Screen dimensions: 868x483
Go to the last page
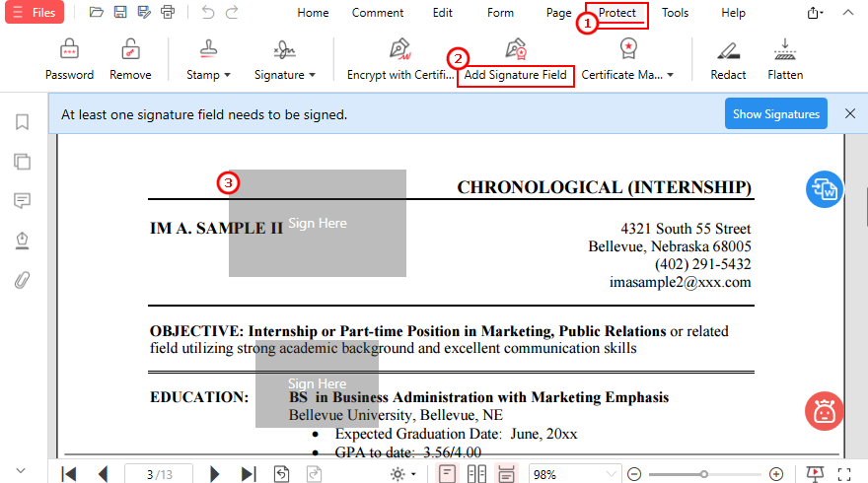249,474
